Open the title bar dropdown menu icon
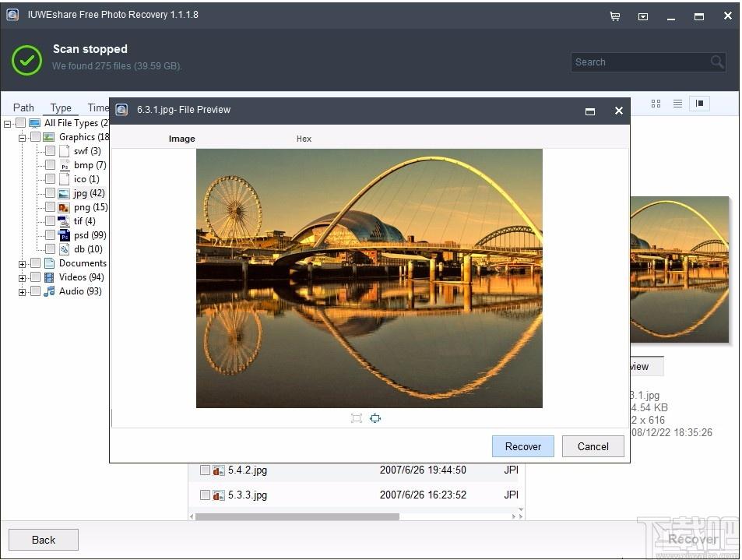The image size is (742, 560). click(x=642, y=16)
